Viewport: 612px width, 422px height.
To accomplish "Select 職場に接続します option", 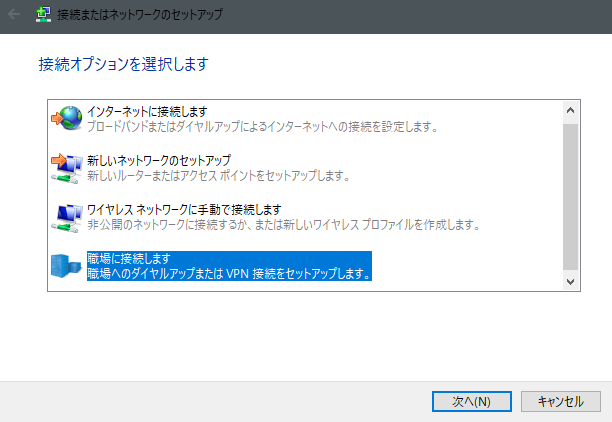I will (x=129, y=258).
